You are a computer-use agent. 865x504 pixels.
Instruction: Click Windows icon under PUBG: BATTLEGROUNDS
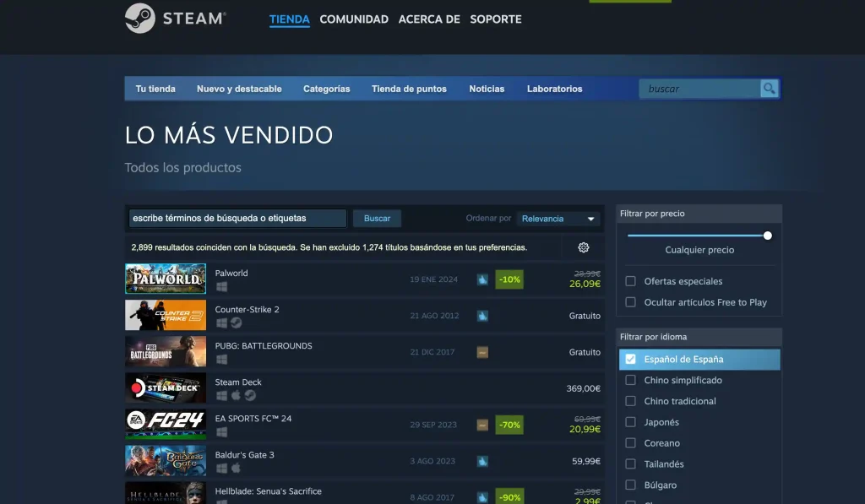click(222, 360)
